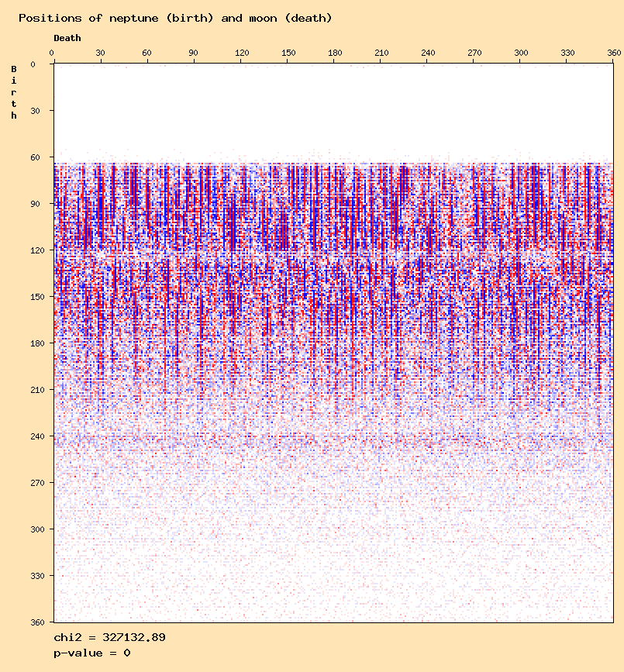This screenshot has width=624, height=672.
Task: Click the 360 tick label on Birth axis
Action: 33,622
